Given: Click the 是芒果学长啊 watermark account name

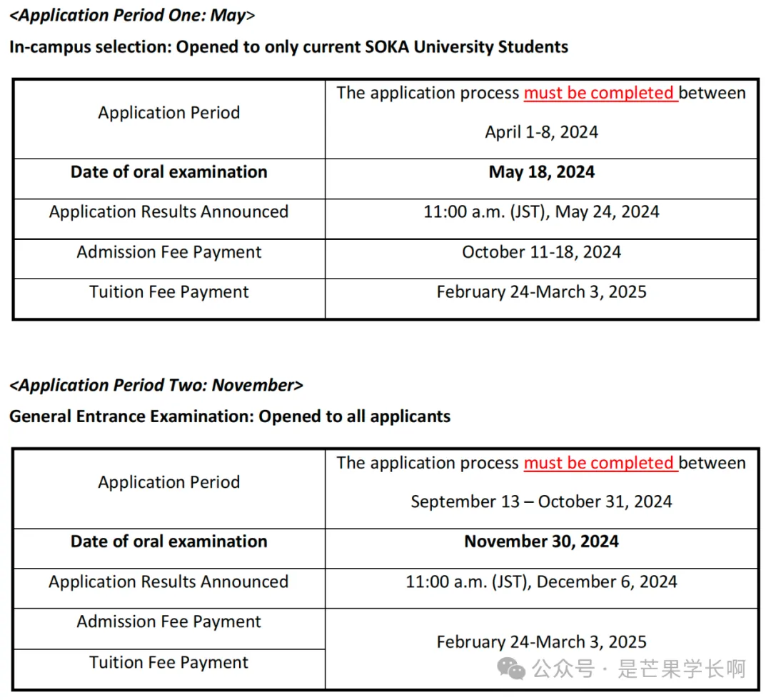Looking at the screenshot, I should 681,669.
